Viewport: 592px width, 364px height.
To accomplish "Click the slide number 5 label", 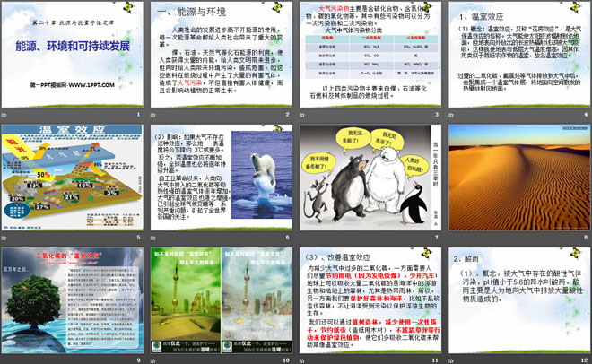I will pos(138,238).
